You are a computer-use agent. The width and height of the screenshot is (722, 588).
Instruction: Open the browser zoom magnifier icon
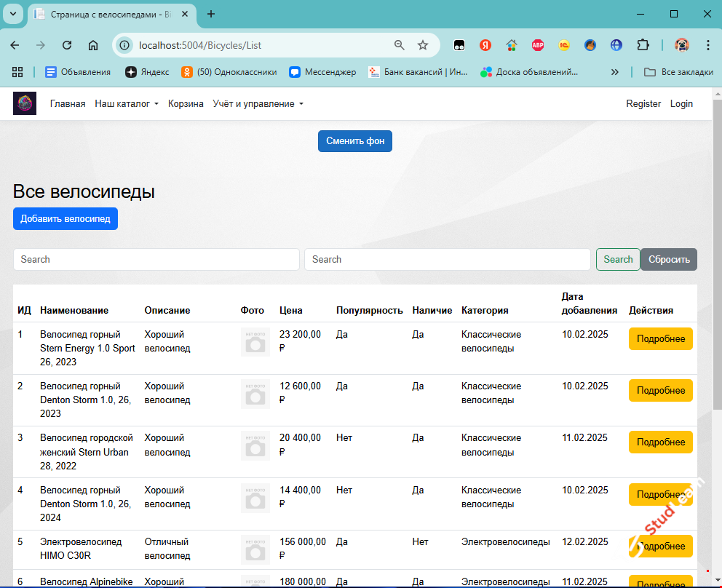(399, 45)
